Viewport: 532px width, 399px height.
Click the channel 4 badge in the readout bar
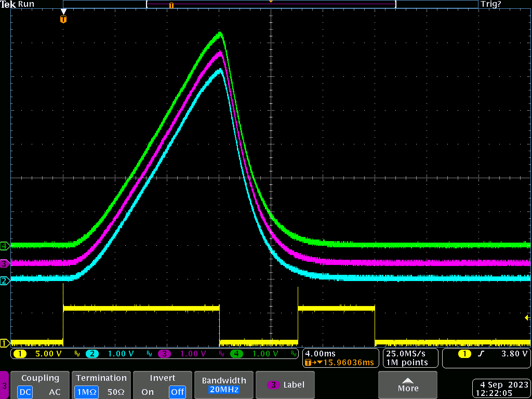click(x=237, y=354)
